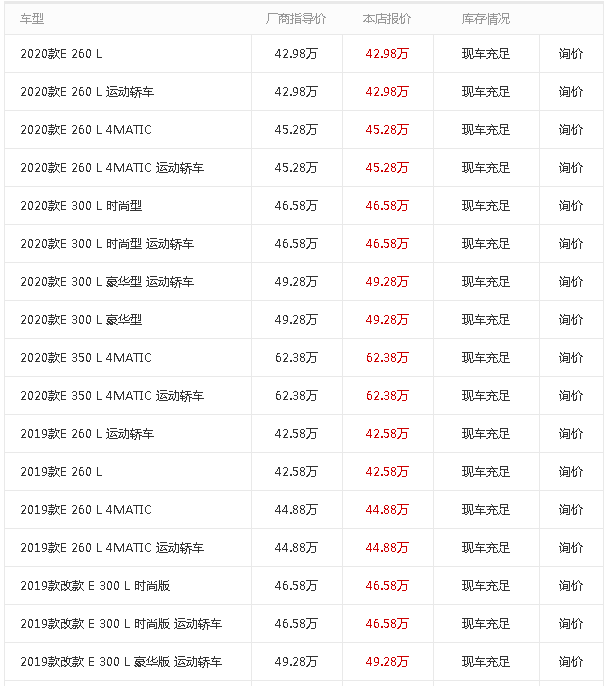Click the 厂商指导价 column header

click(x=296, y=19)
